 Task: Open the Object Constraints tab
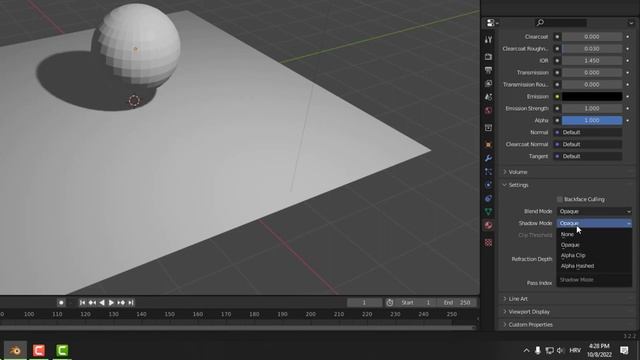[x=489, y=198]
